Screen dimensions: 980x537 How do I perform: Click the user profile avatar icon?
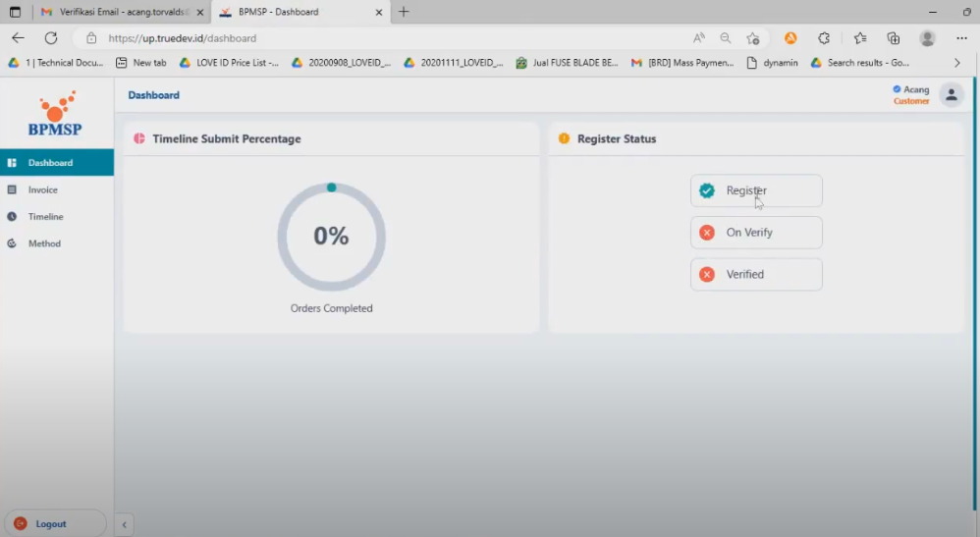pos(950,95)
